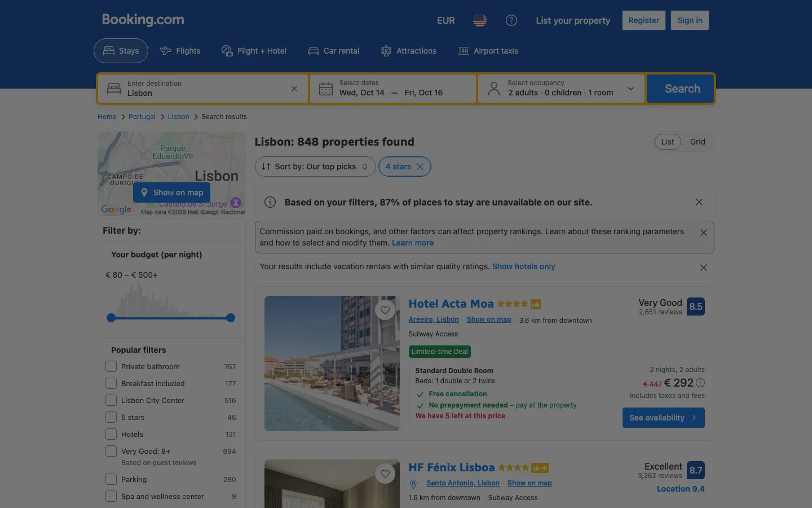Open the Stays tab

pos(121,51)
